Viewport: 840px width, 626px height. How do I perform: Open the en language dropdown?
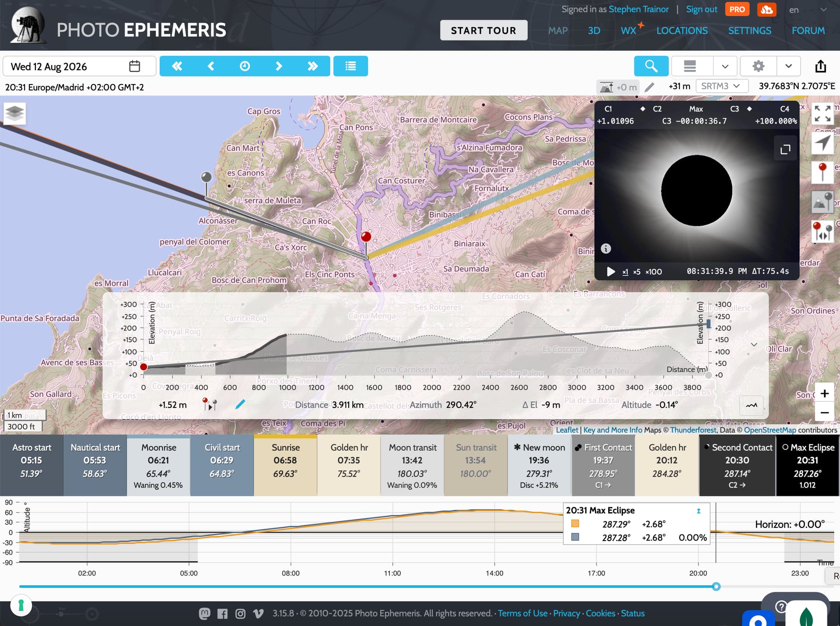tap(808, 10)
